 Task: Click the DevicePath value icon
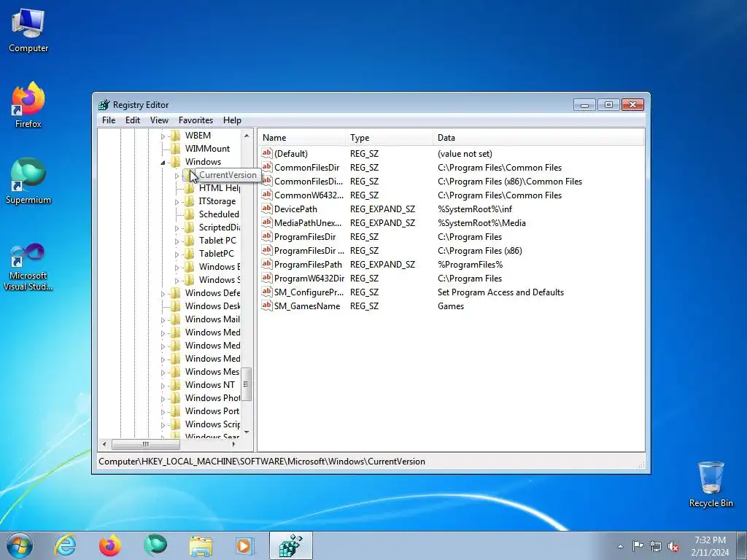(267, 209)
